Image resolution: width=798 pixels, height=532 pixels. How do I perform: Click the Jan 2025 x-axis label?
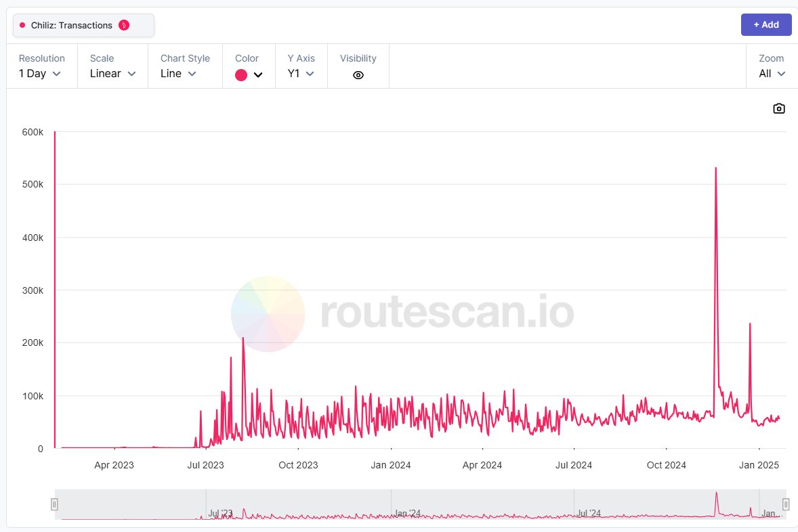(x=759, y=465)
